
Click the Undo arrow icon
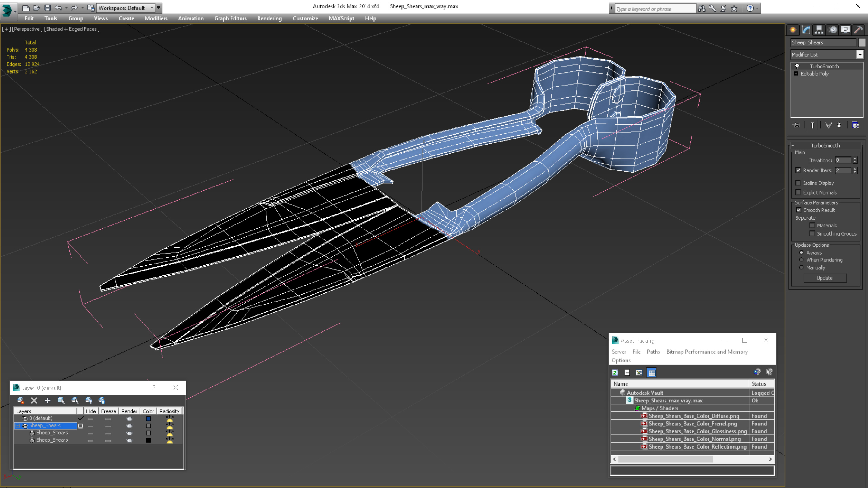click(x=58, y=8)
